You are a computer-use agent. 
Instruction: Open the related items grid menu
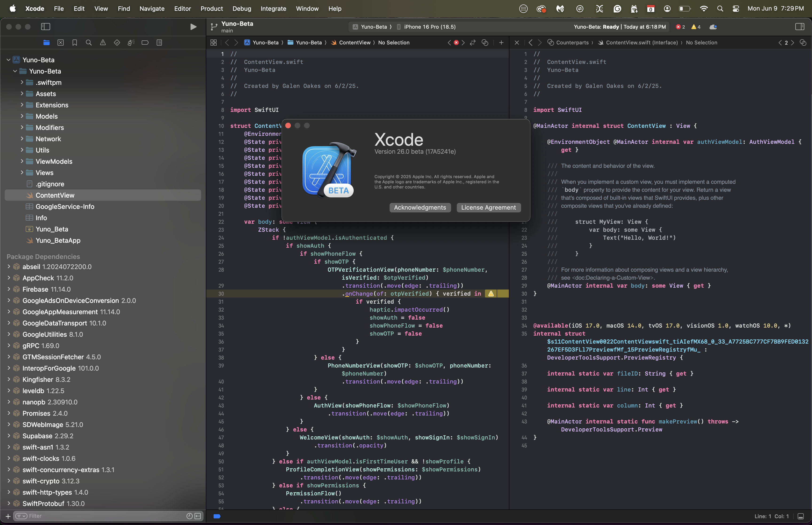214,43
